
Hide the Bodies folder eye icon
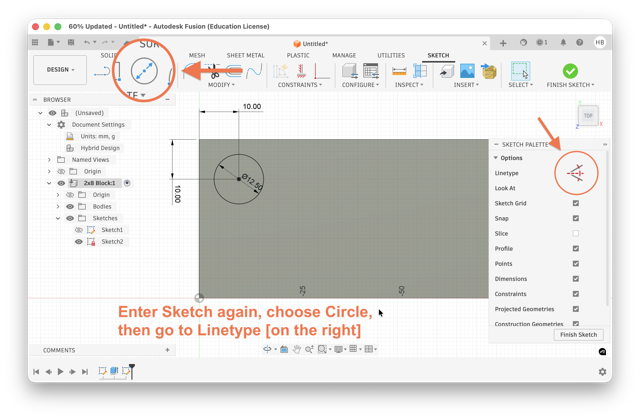70,206
